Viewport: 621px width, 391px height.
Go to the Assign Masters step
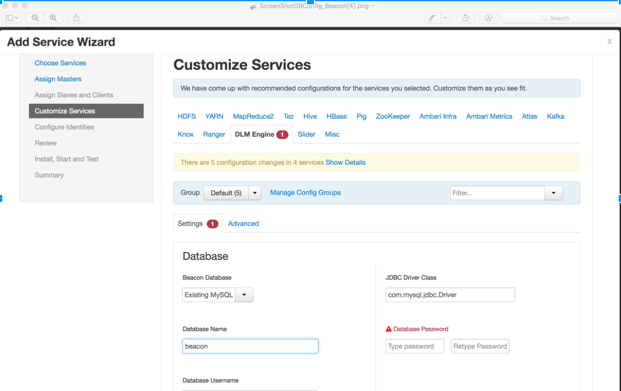pos(58,79)
